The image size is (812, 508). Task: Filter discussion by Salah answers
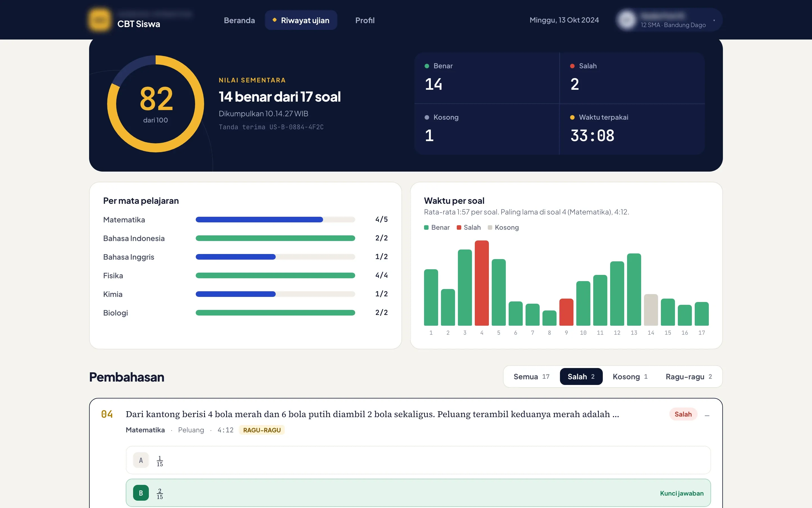(x=581, y=377)
